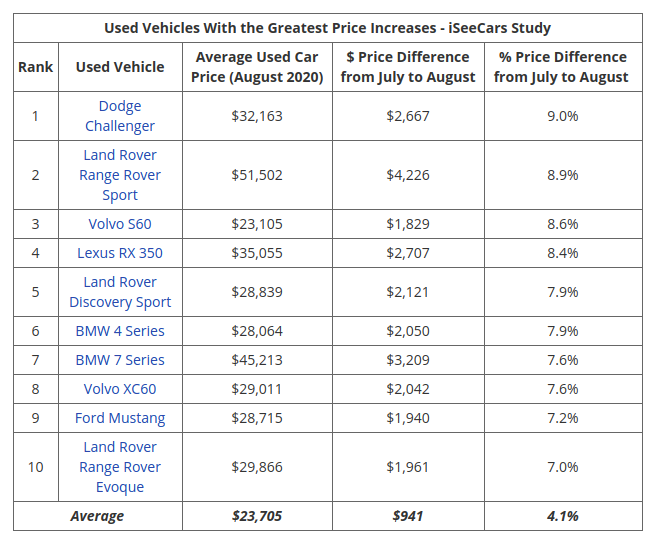
Task: Click Land Rover Range Rover Evoque link
Action: pyautogui.click(x=120, y=467)
